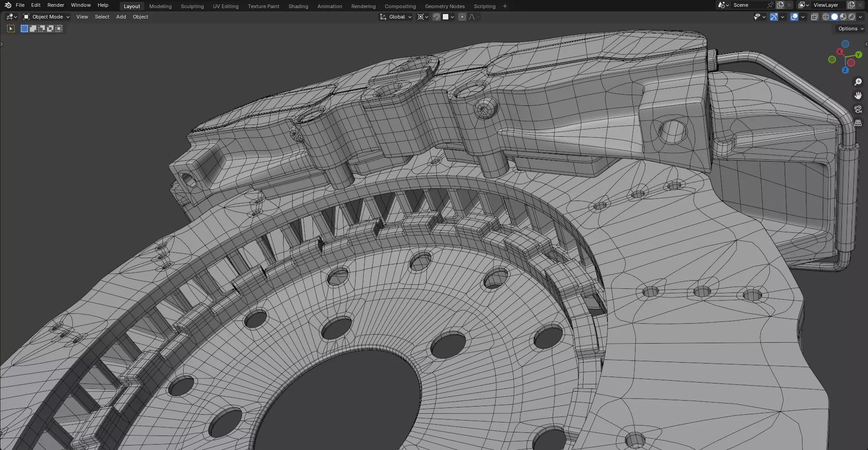Open the viewport View menu
The height and width of the screenshot is (450, 868).
pos(82,17)
